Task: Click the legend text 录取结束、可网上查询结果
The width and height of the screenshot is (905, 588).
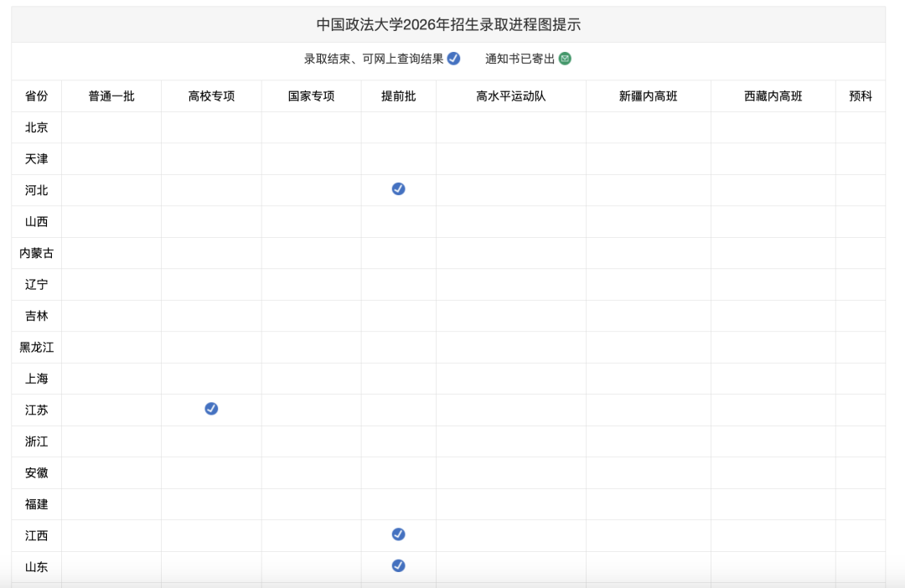Action: coord(374,59)
